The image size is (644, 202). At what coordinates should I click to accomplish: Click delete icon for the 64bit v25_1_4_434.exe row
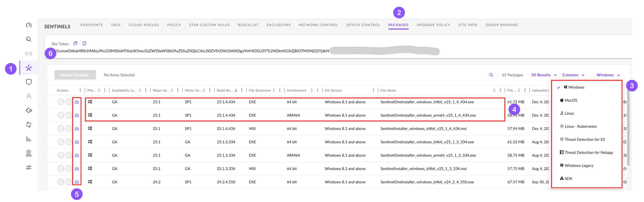tap(61, 102)
